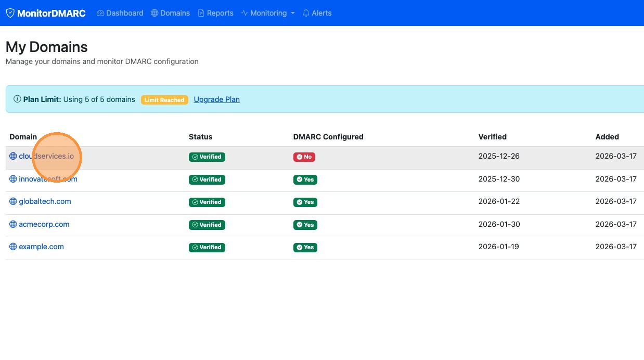The width and height of the screenshot is (644, 360).
Task: Expand the Monitoring dropdown menu
Action: pyautogui.click(x=268, y=13)
